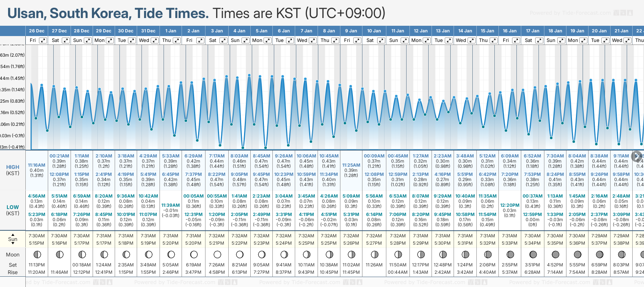Open expanded view for Wed 21 Jan
Viewport: 644px width, 287px height.
[x=628, y=40]
